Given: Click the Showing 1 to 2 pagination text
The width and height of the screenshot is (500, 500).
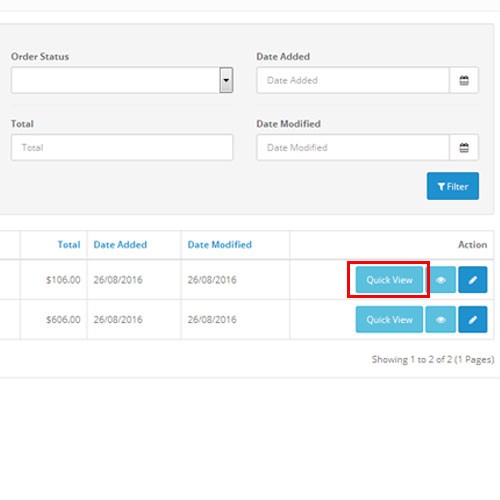Looking at the screenshot, I should pyautogui.click(x=433, y=360).
